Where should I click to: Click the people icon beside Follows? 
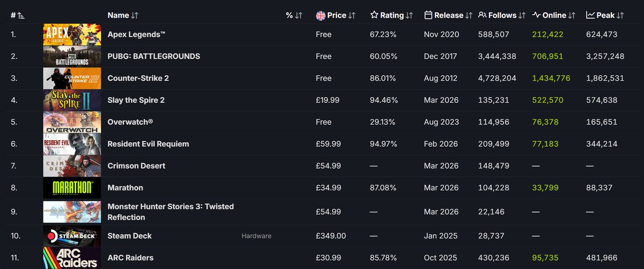coord(482,16)
